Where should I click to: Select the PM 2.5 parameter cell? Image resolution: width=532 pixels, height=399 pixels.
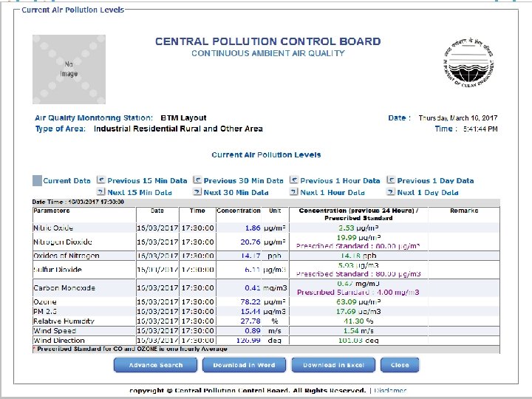pos(84,312)
